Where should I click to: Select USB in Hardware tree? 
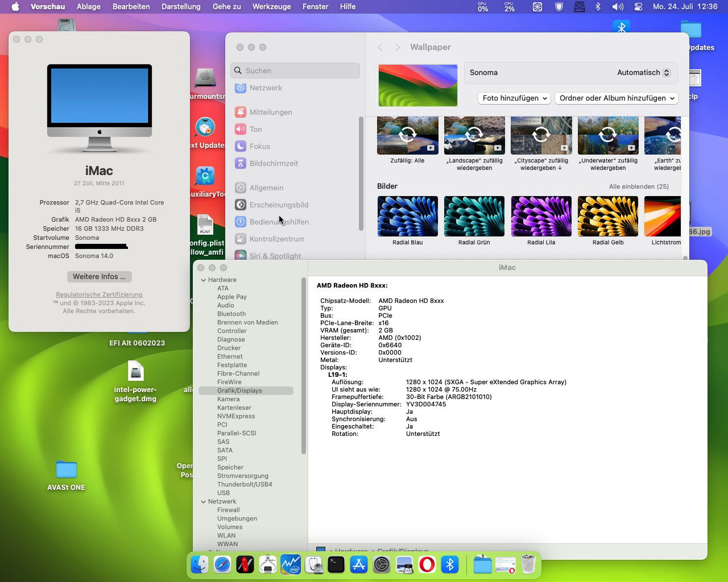coord(224,493)
